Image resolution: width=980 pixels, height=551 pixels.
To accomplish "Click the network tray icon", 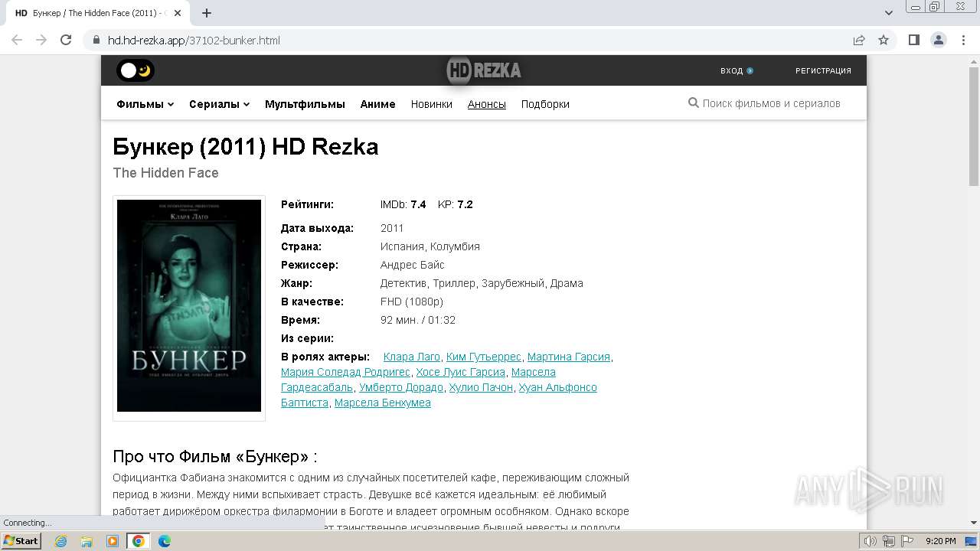I will click(x=889, y=541).
